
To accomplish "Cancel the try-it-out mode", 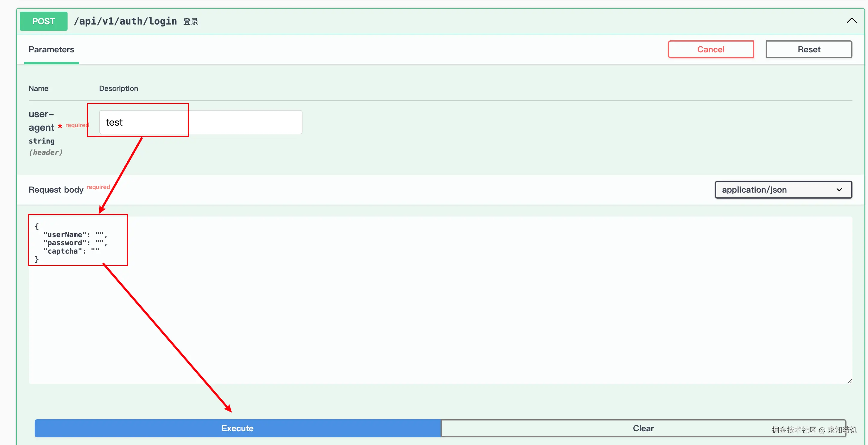I will pos(711,50).
